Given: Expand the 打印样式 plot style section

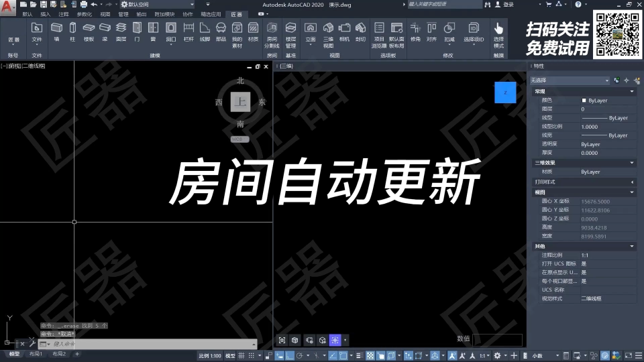Looking at the screenshot, I should click(632, 182).
